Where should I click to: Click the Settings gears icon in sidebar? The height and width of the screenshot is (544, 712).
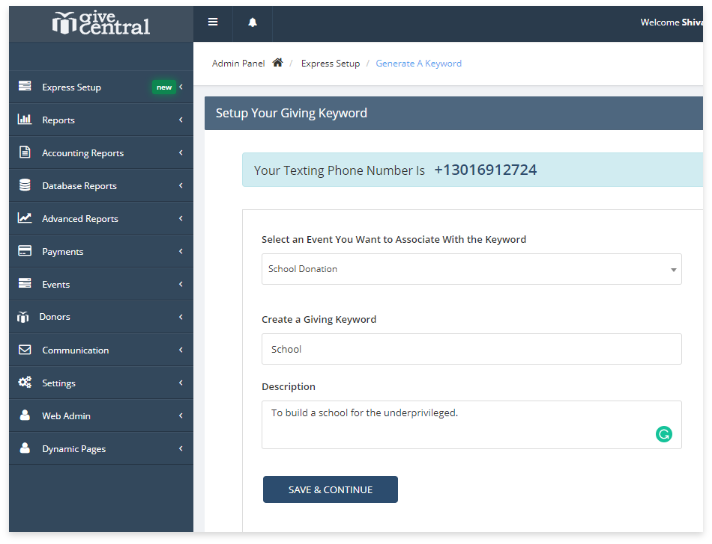(25, 383)
